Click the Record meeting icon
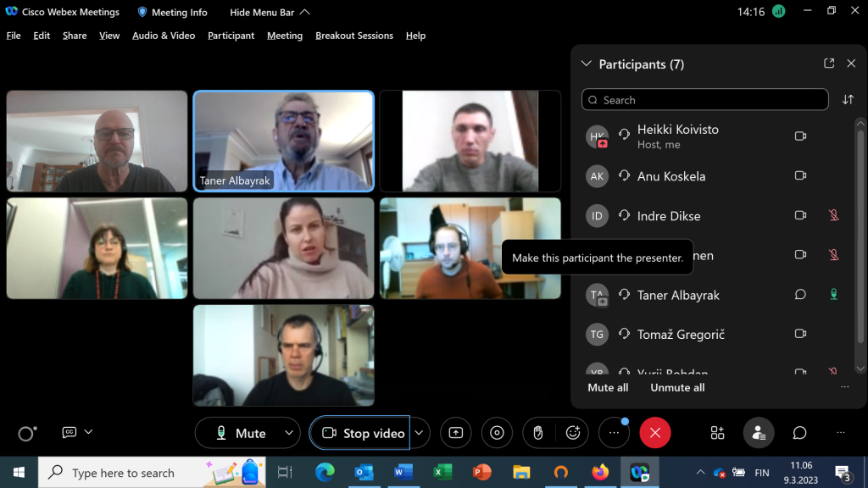The image size is (868, 488). pos(497,433)
